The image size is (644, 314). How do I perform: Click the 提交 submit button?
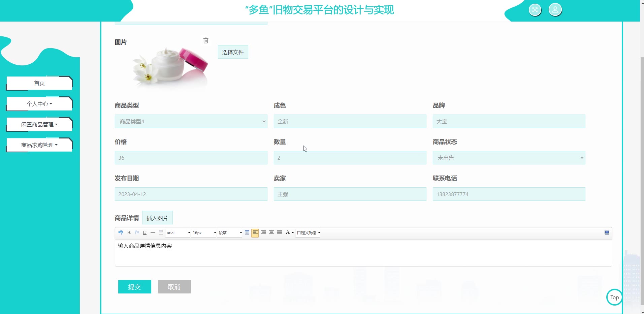[134, 287]
